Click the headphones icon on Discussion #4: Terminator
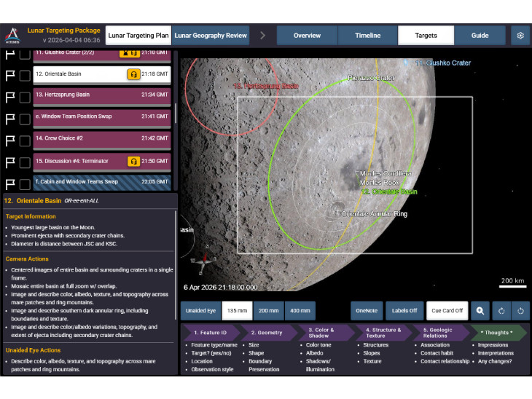 point(133,161)
